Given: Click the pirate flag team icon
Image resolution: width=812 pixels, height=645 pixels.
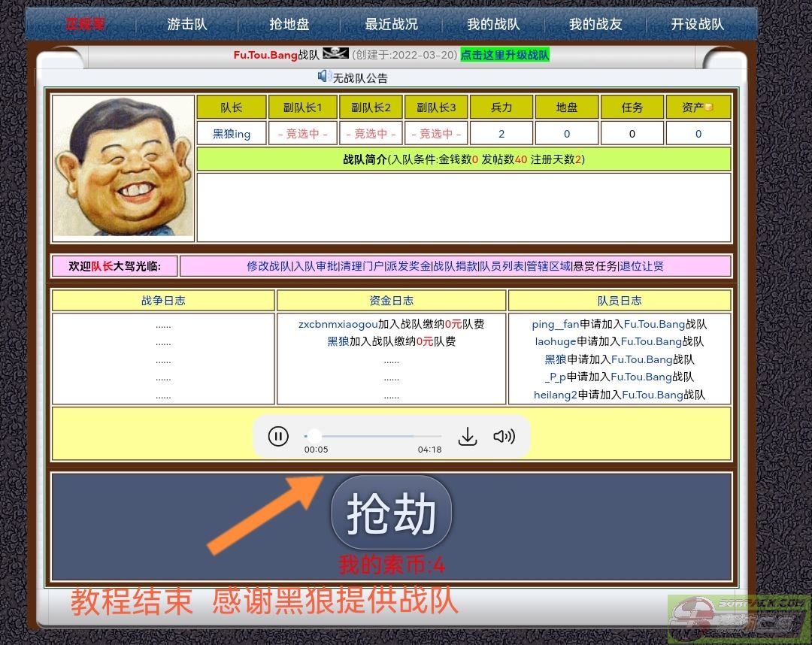Looking at the screenshot, I should [x=335, y=54].
